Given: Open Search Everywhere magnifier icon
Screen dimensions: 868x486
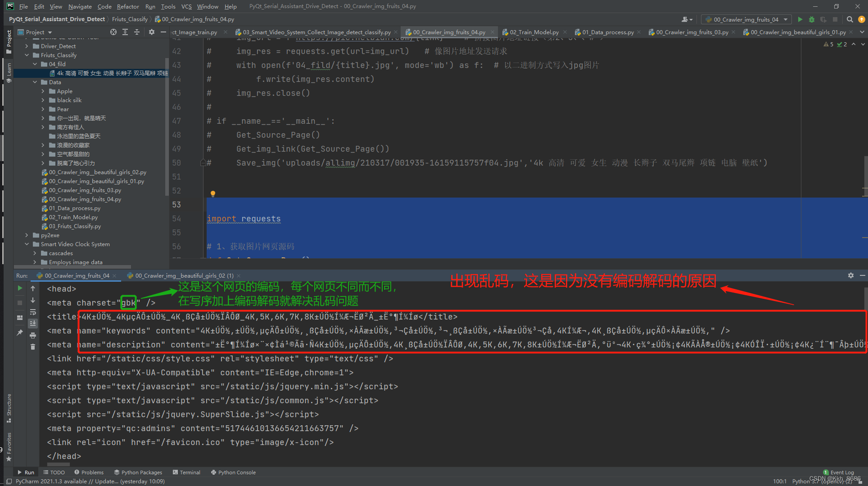Looking at the screenshot, I should tap(850, 19).
